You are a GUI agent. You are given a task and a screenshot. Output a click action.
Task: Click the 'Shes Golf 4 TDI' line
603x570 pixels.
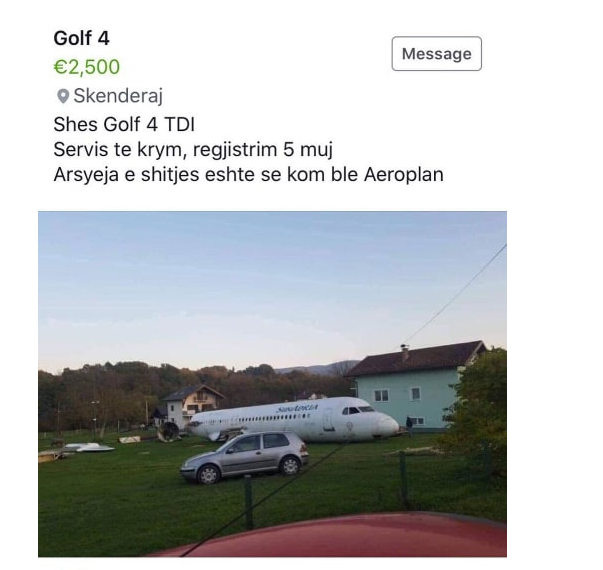(x=124, y=124)
